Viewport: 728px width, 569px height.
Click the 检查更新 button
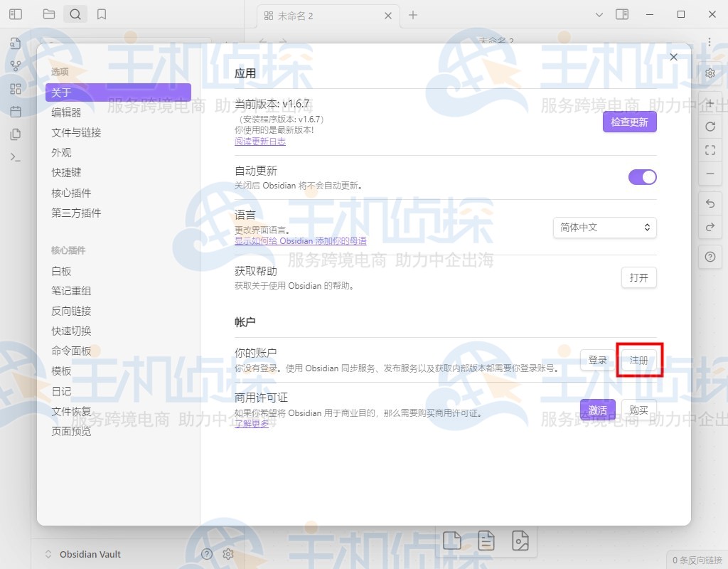click(629, 122)
